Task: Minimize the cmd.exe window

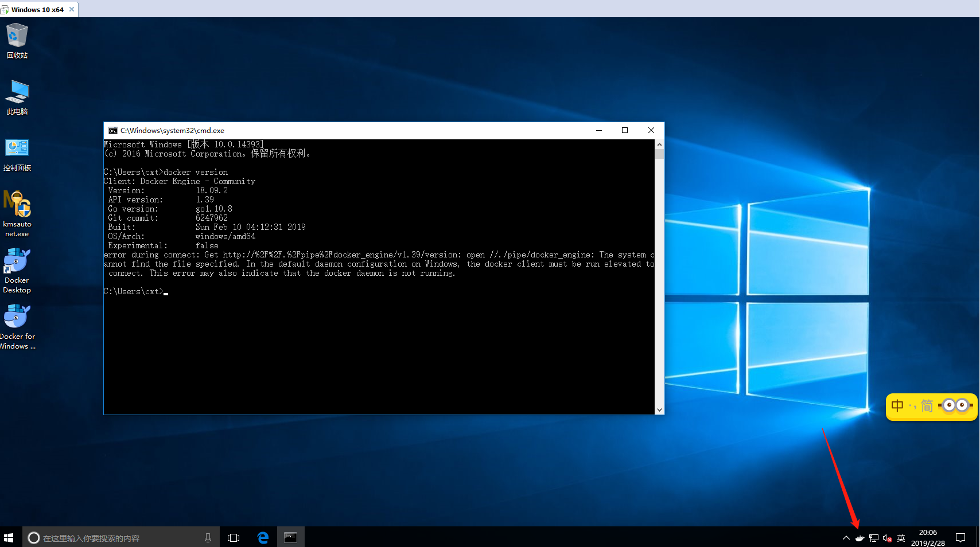Action: (599, 131)
